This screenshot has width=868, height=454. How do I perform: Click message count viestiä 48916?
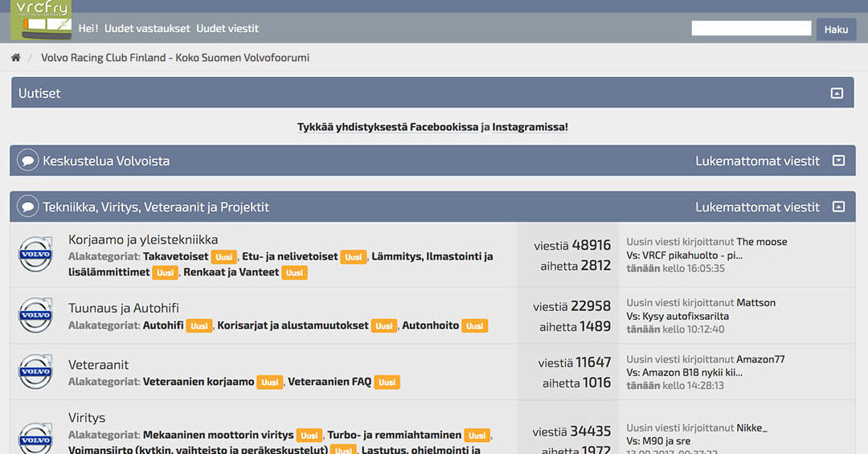(x=572, y=245)
